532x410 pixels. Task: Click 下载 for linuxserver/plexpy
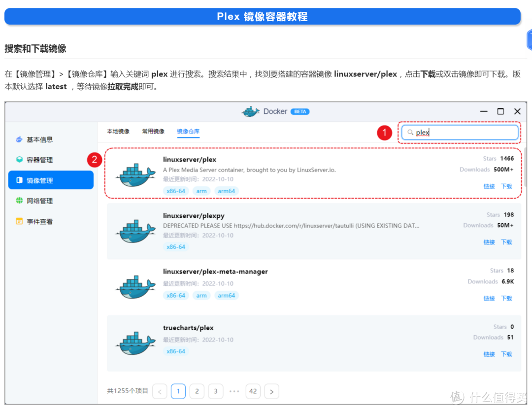(x=506, y=242)
